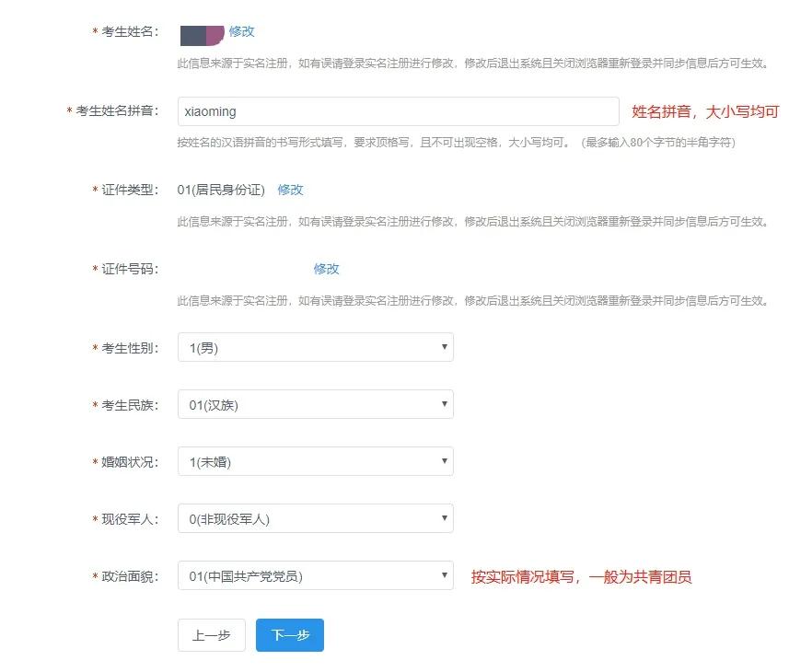Click 修改 link beside 证件号码
This screenshot has height=672, width=789.
click(327, 269)
